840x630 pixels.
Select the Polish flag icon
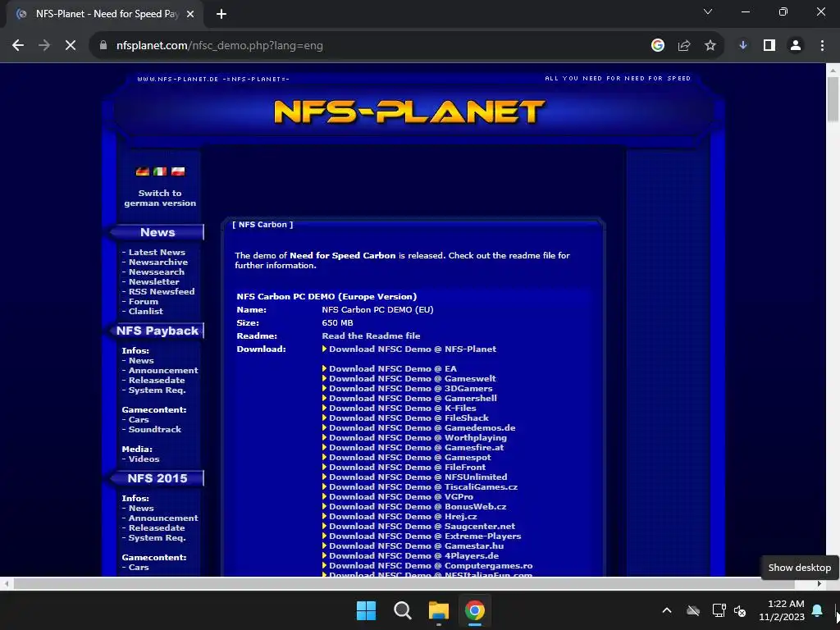coord(178,171)
